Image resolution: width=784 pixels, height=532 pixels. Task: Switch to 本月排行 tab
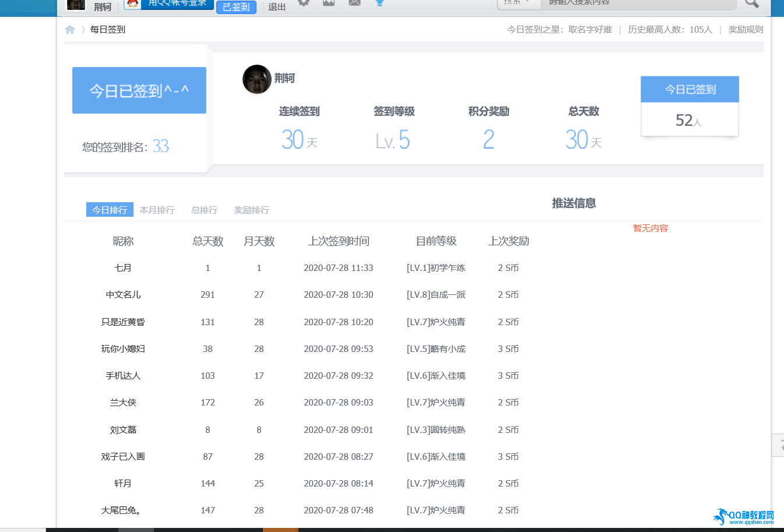coord(157,210)
